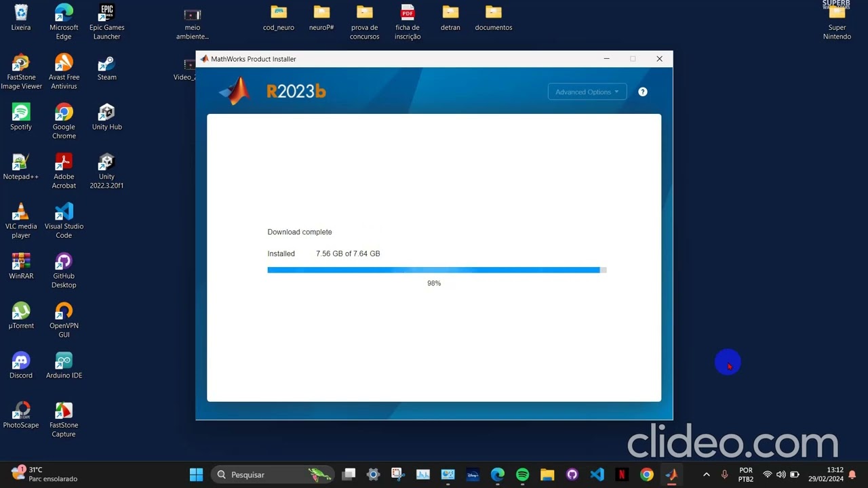The width and height of the screenshot is (868, 488).
Task: Open Google Chrome from the taskbar
Action: 647,474
